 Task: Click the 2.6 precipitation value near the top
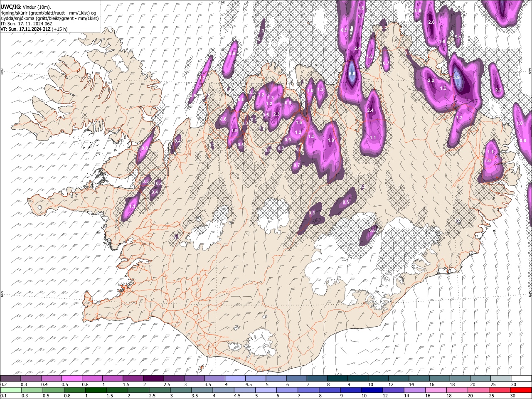coord(431,22)
